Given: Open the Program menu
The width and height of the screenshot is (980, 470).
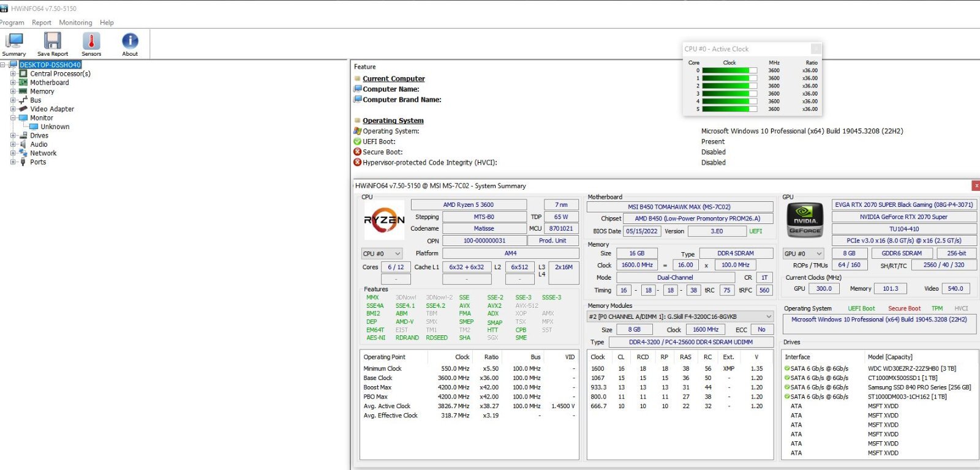Looking at the screenshot, I should point(12,23).
